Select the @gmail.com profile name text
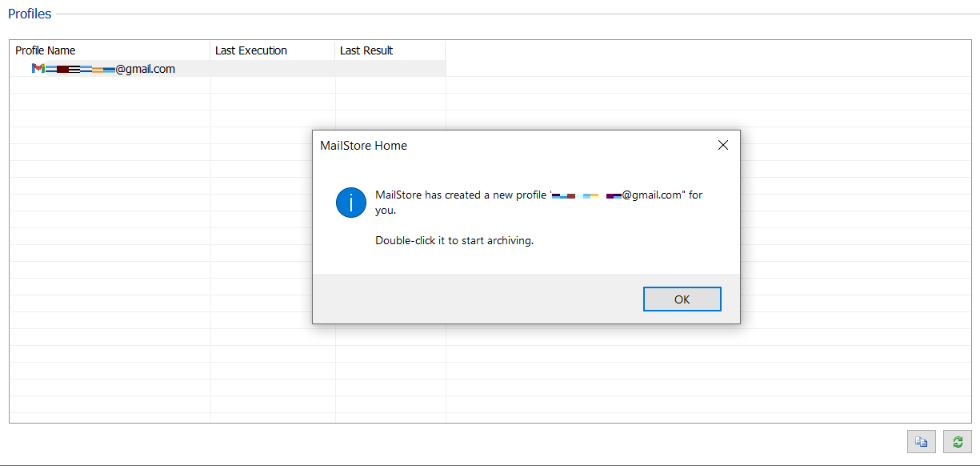 [x=145, y=69]
